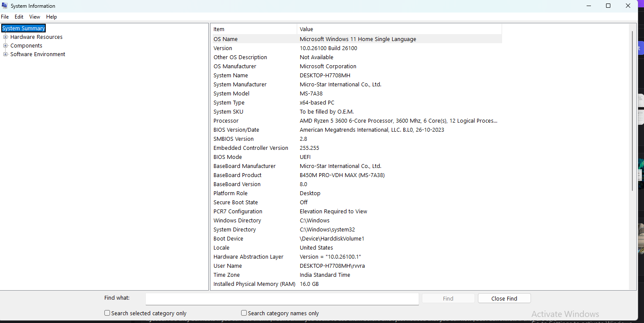Viewport: 644px width, 323px height.
Task: Select the System Model label
Action: tap(231, 94)
